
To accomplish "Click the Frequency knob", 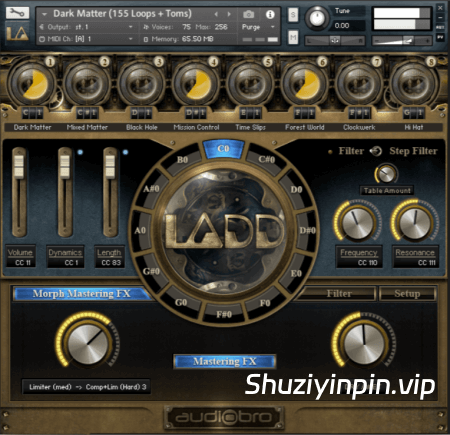I will click(358, 222).
